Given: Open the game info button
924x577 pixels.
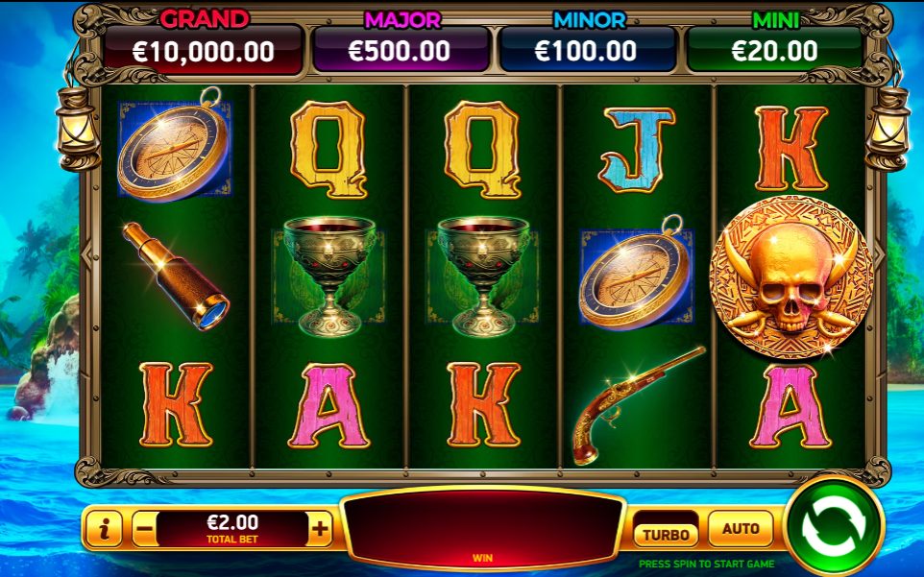Looking at the screenshot, I should [x=105, y=529].
